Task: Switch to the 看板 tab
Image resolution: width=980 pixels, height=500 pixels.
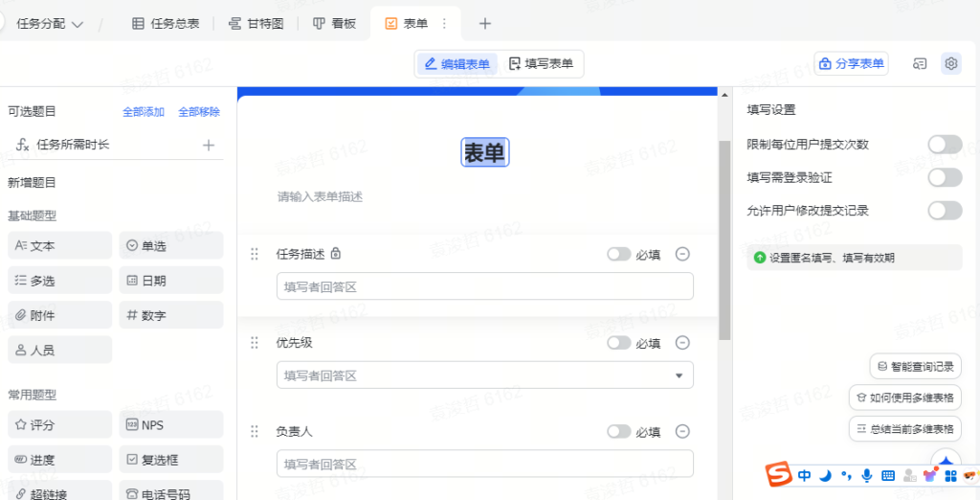Action: pyautogui.click(x=334, y=23)
